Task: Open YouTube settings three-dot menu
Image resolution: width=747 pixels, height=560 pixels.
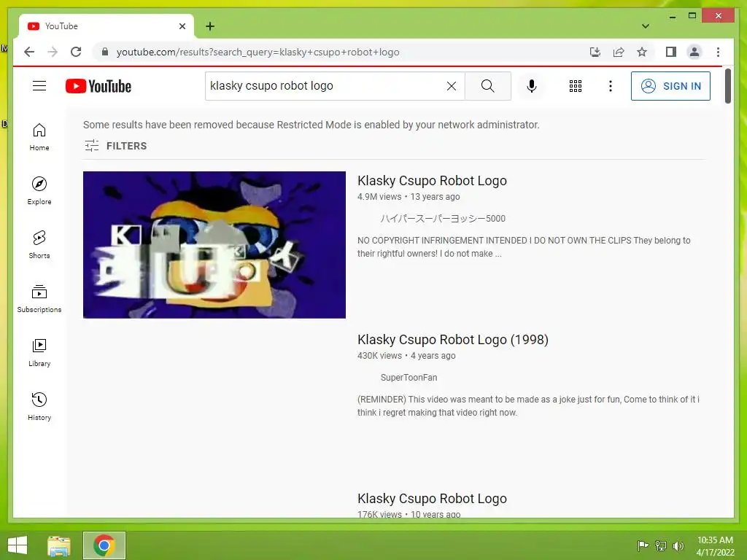Action: [x=611, y=86]
